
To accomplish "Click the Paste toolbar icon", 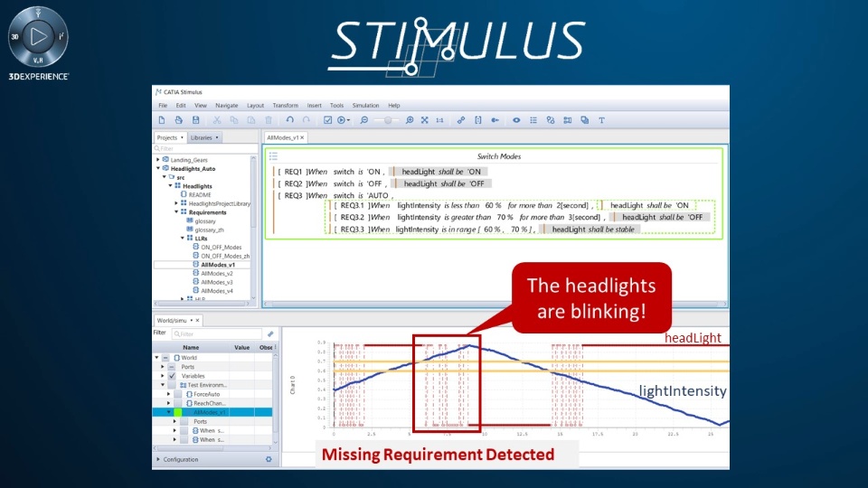I will [251, 120].
